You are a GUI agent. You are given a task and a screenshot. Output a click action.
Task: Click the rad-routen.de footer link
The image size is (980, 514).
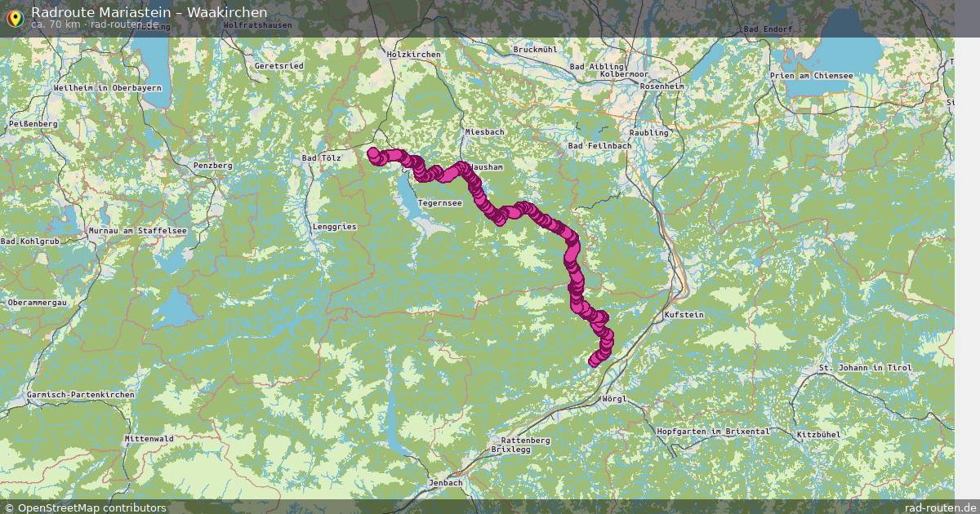tap(940, 507)
